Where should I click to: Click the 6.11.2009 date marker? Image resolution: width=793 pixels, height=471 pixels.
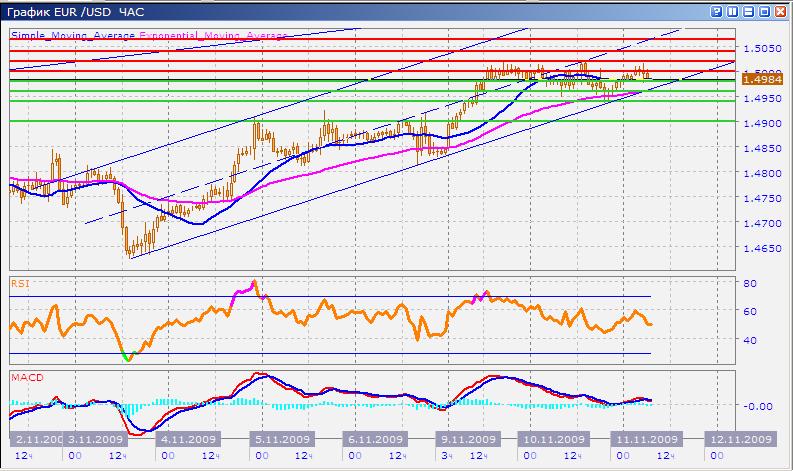[371, 439]
